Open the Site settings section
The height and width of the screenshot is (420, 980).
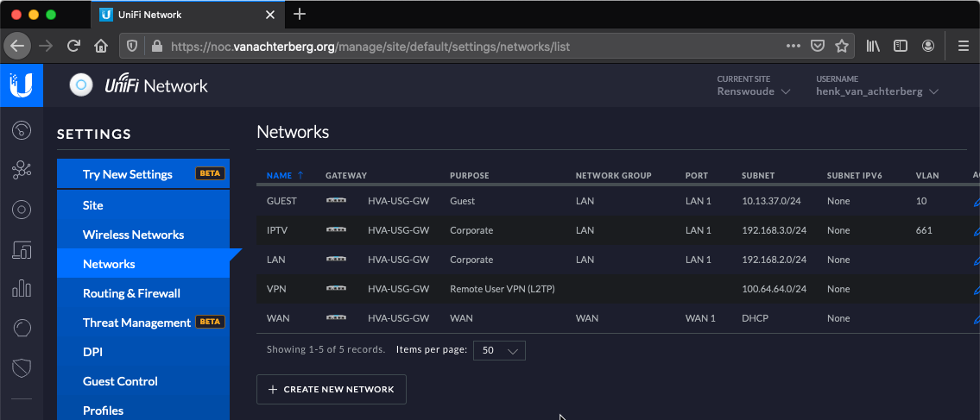[143, 205]
